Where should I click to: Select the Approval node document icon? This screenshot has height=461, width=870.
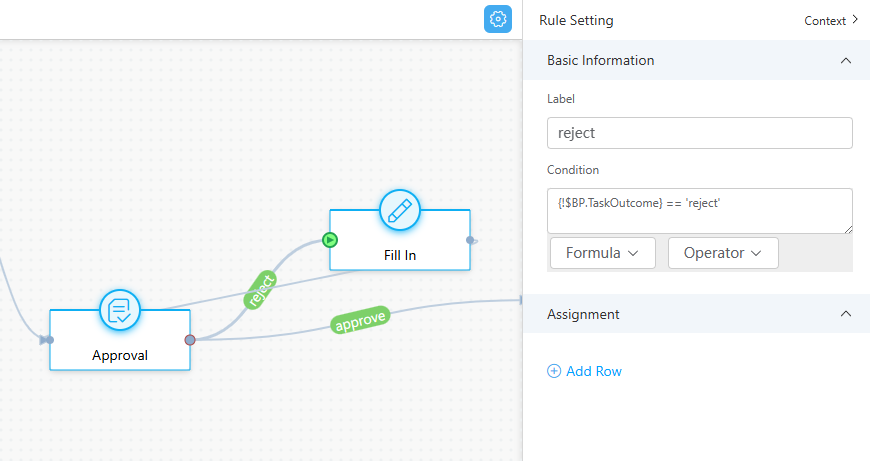coord(120,311)
